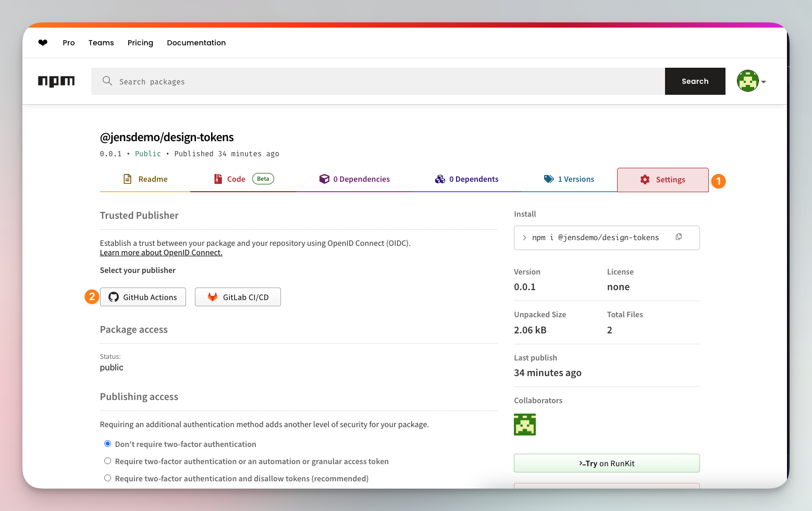
Task: Copy the npm install command
Action: click(679, 237)
